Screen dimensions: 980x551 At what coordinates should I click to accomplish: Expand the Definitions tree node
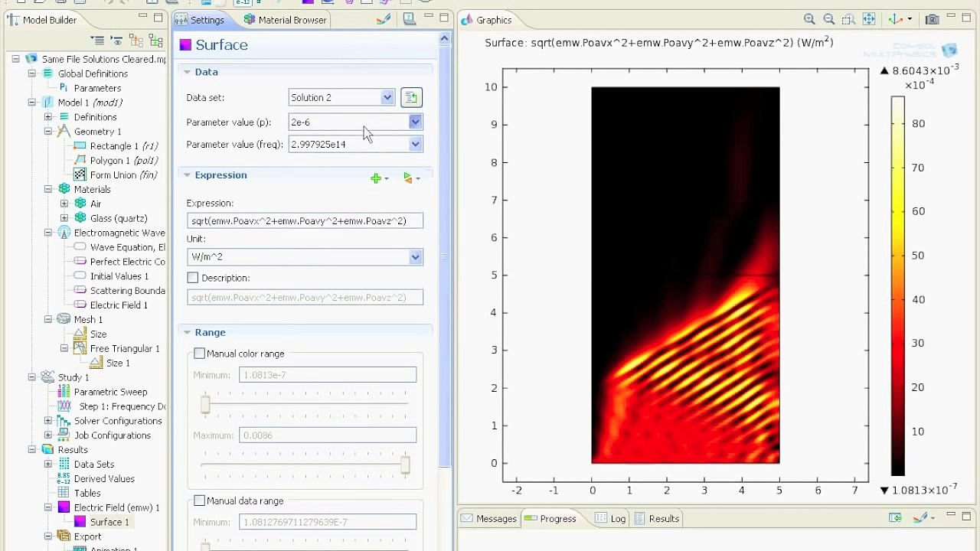tap(48, 117)
